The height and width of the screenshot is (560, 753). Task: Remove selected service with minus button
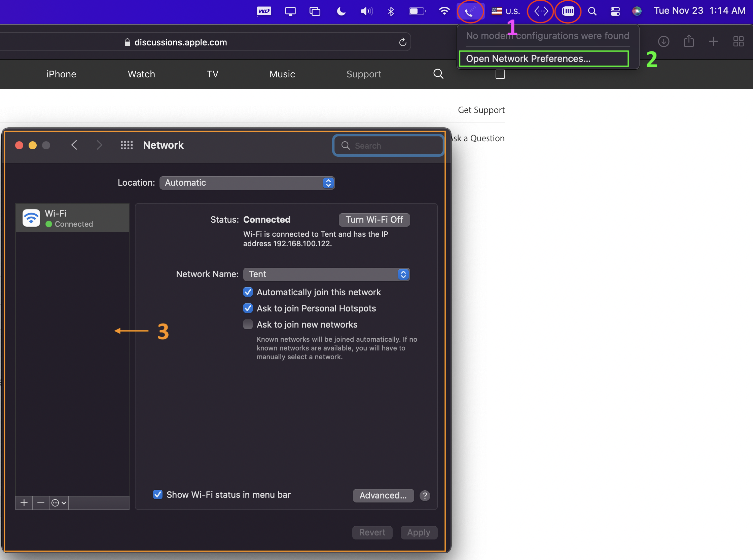pos(41,503)
